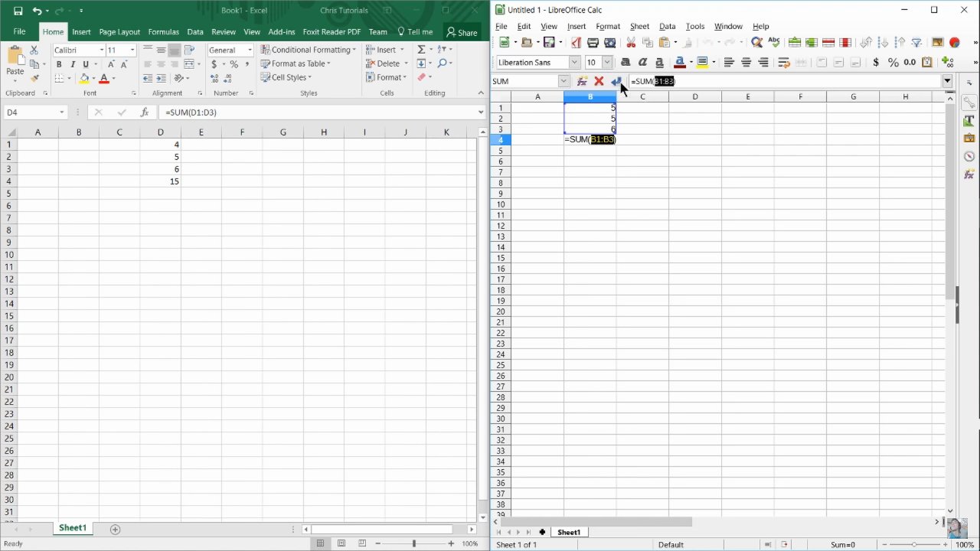The width and height of the screenshot is (980, 551).
Task: Open LibreOffice Tools menu
Action: click(x=695, y=26)
